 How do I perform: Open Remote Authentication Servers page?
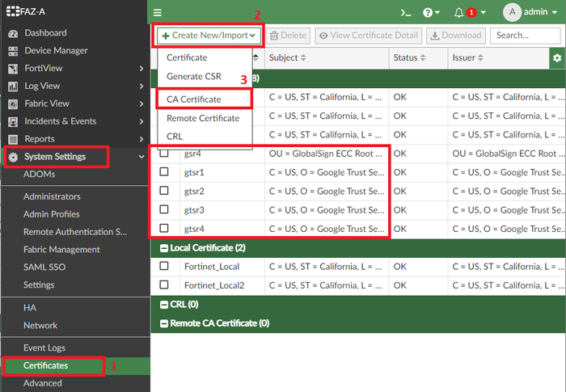(x=75, y=232)
